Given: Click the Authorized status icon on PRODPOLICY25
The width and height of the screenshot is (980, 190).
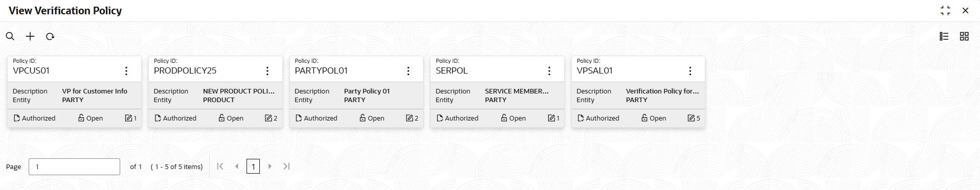Looking at the screenshot, I should (158, 118).
